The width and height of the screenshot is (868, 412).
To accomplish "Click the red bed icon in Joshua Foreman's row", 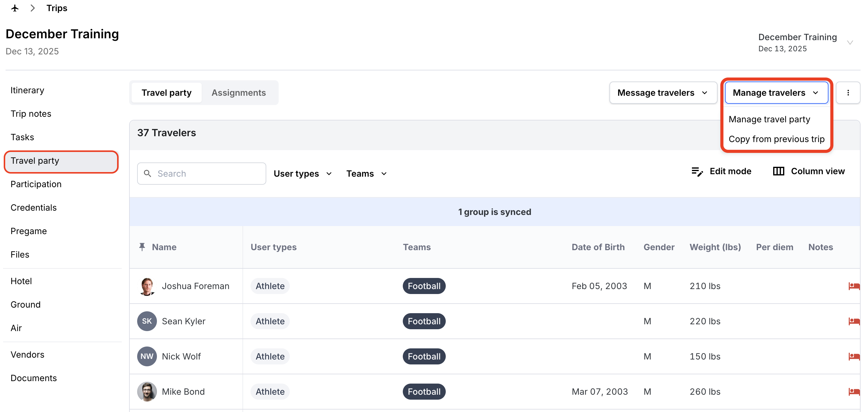I will (x=854, y=286).
